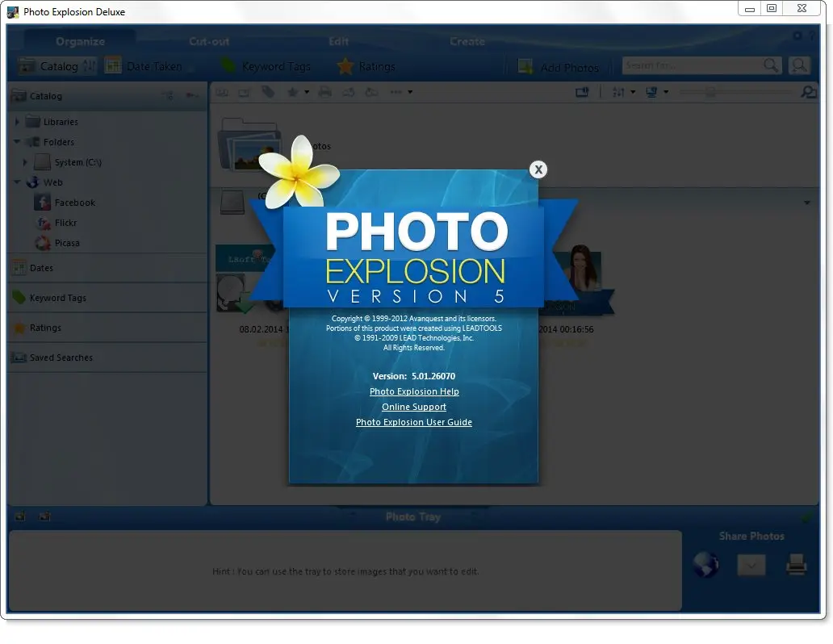Switch to the Create tab
Viewport: 833px width, 644px height.
click(467, 41)
